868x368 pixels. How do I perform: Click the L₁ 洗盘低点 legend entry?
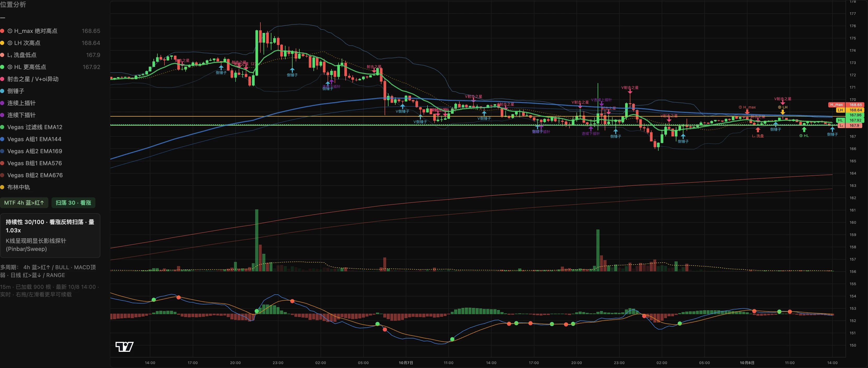(50, 55)
